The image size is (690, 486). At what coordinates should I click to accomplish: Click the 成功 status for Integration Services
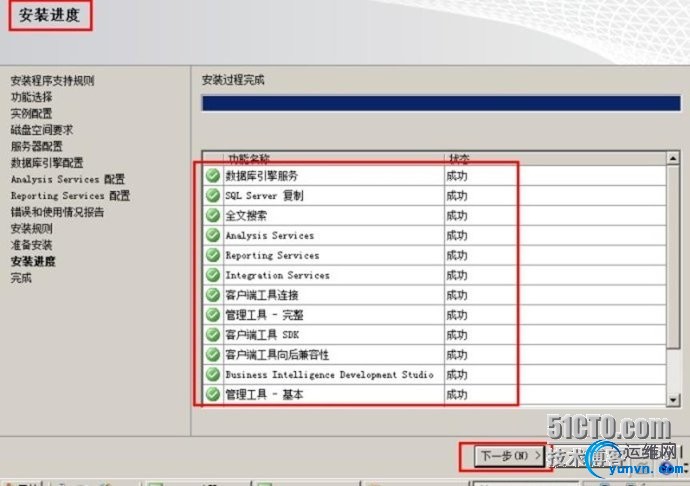tap(457, 275)
